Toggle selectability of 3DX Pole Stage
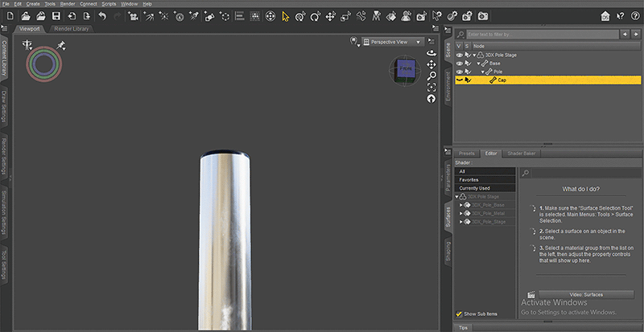The image size is (644, 332). (x=468, y=55)
